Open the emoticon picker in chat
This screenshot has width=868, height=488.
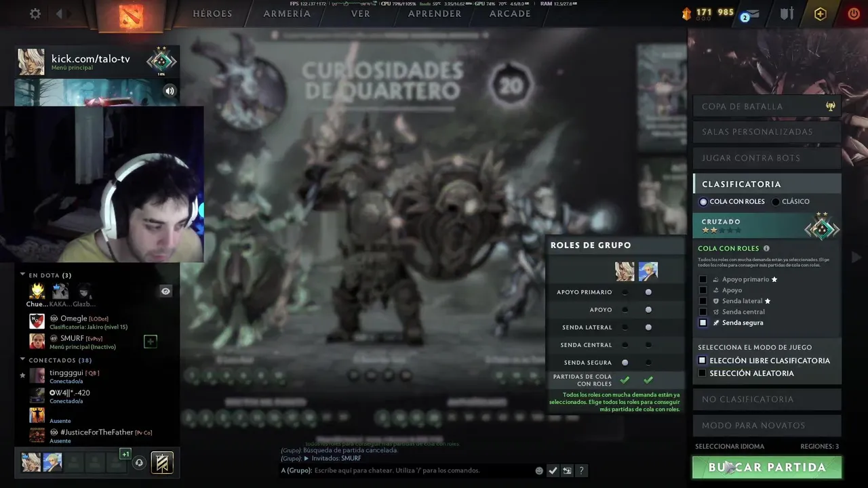tap(539, 470)
